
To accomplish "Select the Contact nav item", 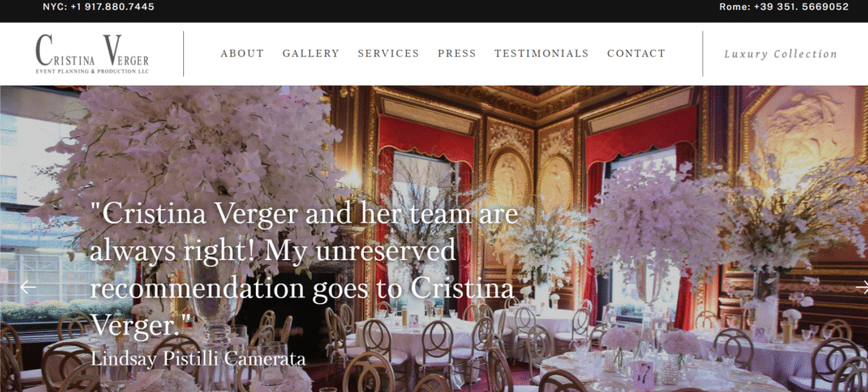I will (637, 53).
